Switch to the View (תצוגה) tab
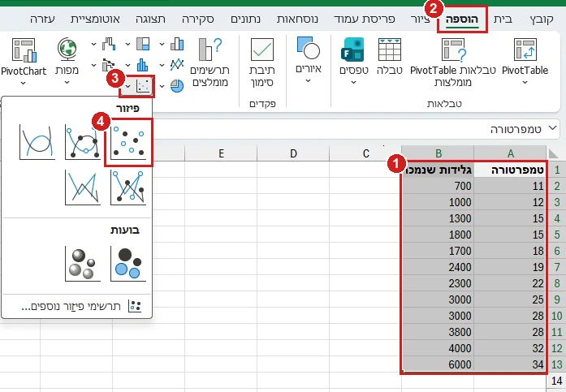The image size is (566, 392). [x=150, y=19]
